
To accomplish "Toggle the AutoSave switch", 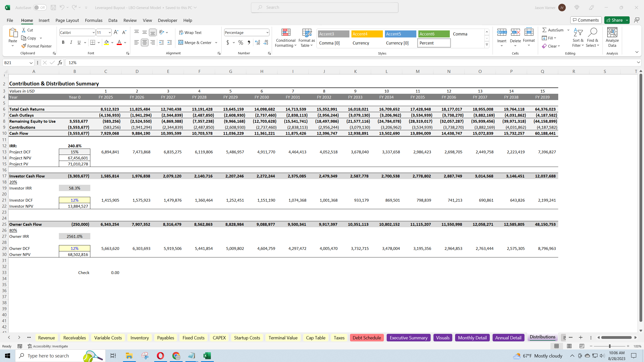I will pyautogui.click(x=40, y=8).
